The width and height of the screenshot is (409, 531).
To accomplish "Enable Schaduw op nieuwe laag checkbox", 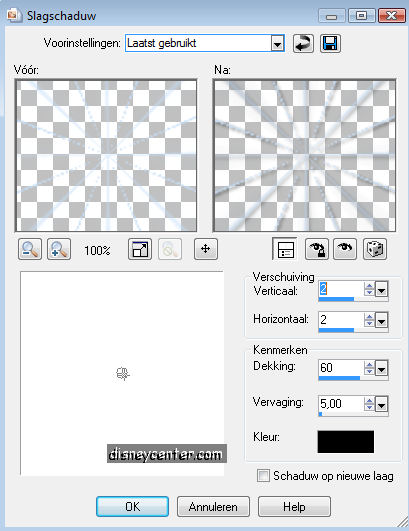I will [x=263, y=475].
